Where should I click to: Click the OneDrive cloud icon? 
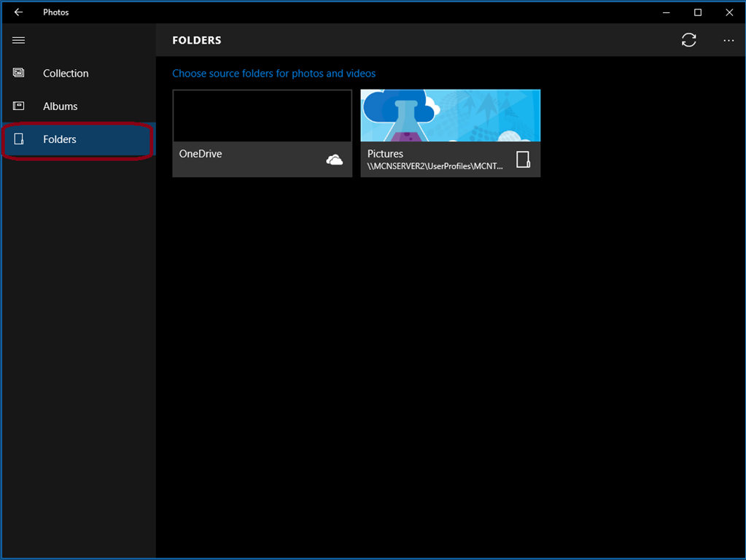(x=335, y=160)
